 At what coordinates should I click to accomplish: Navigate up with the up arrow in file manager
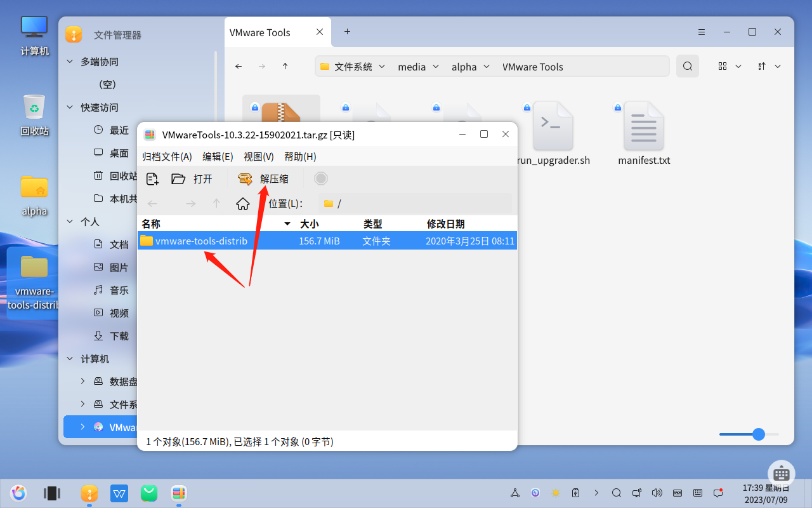(x=285, y=66)
